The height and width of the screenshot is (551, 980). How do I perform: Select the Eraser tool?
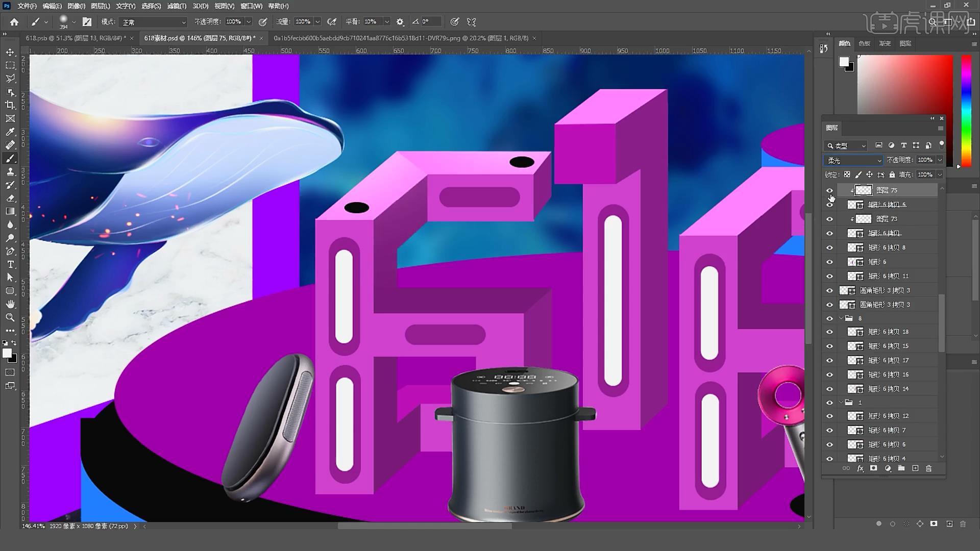10,198
